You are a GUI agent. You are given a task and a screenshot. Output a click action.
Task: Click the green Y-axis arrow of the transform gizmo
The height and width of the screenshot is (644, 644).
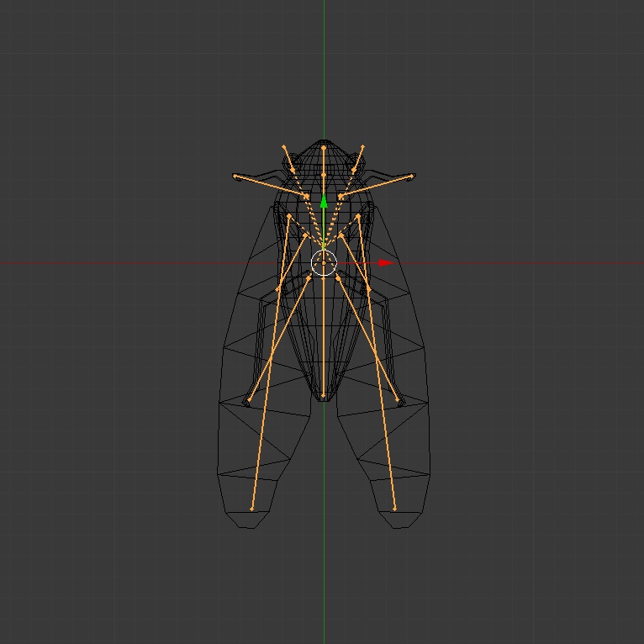(324, 202)
